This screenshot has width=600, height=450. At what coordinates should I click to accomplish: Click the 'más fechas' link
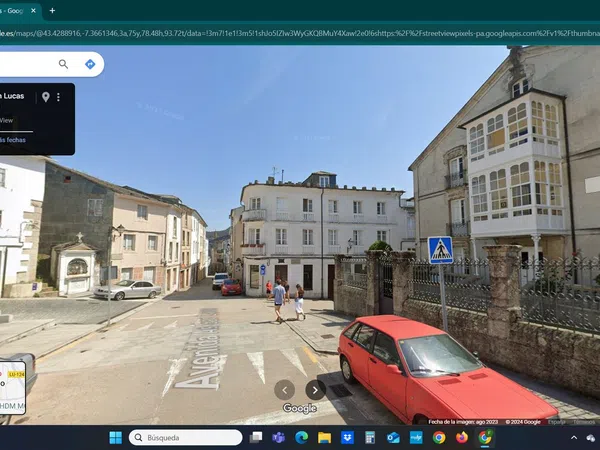coord(13,140)
